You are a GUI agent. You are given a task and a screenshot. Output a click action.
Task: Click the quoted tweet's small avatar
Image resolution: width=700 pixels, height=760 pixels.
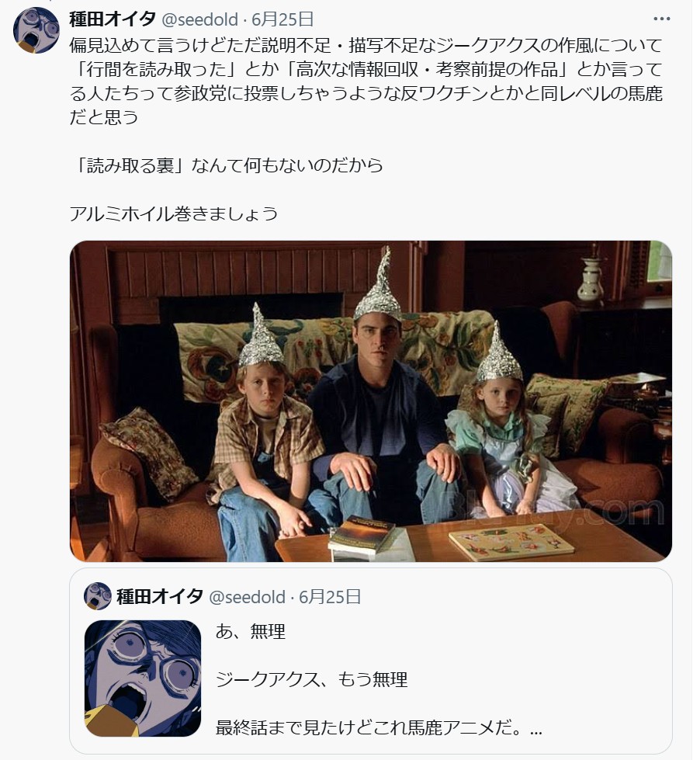tap(97, 596)
